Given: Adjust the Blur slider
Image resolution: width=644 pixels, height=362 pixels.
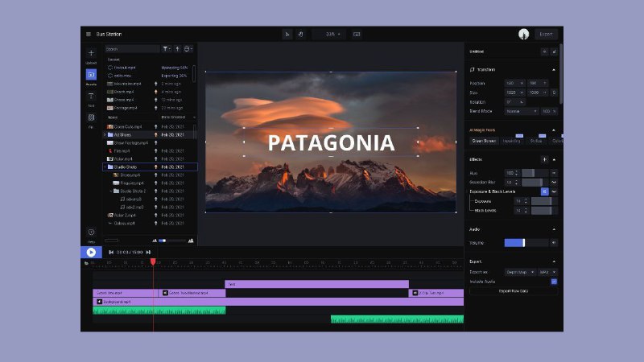Looking at the screenshot, I should coord(535,173).
